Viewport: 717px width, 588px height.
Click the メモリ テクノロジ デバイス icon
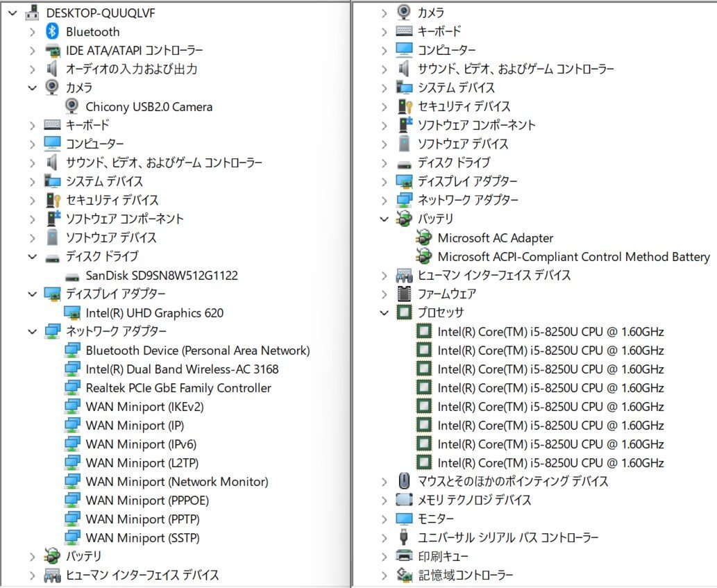(404, 500)
